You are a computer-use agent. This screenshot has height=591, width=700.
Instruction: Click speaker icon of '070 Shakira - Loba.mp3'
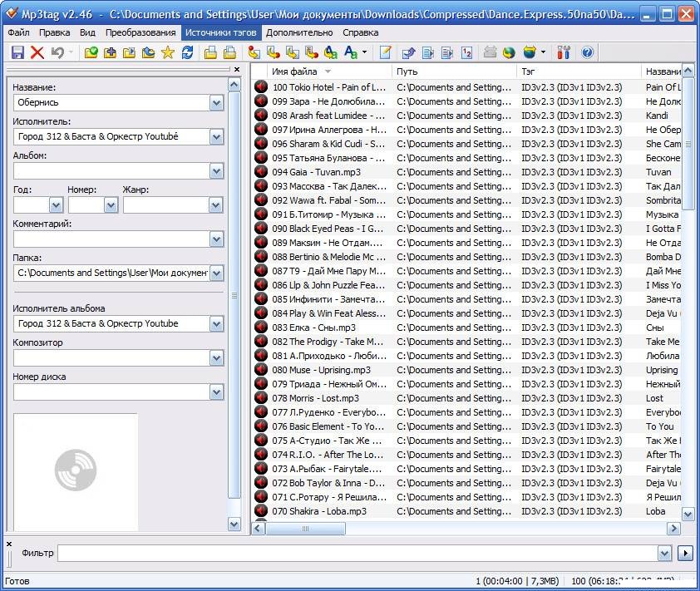click(x=261, y=510)
